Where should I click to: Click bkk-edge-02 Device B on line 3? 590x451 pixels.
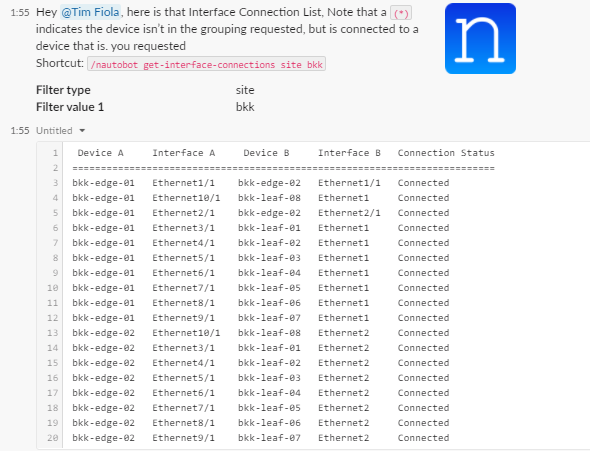[x=269, y=183]
